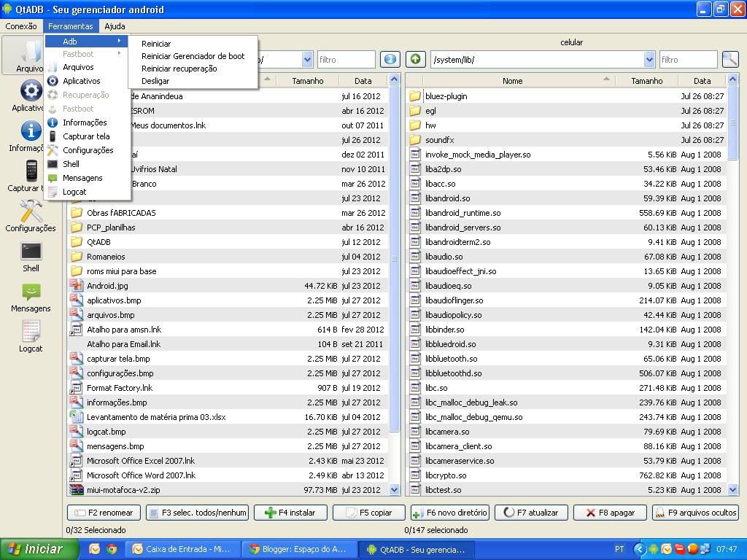Choose Desligar from Adb submenu
Image resolution: width=747 pixels, height=560 pixels.
point(155,81)
